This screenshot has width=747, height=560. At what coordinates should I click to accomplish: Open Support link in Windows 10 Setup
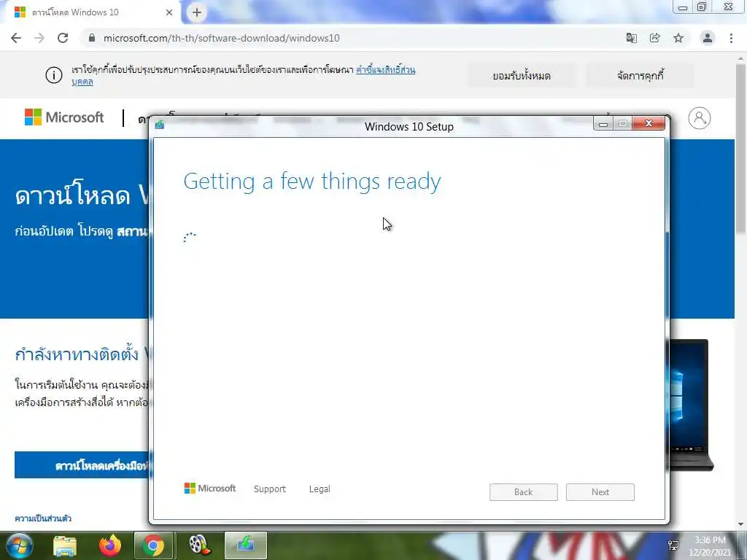(270, 489)
